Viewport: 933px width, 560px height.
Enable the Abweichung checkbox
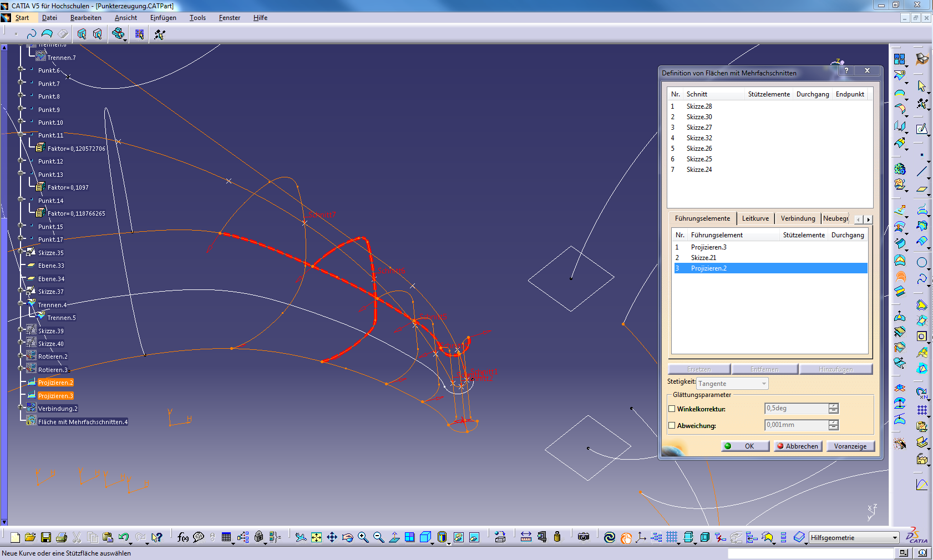pyautogui.click(x=672, y=425)
